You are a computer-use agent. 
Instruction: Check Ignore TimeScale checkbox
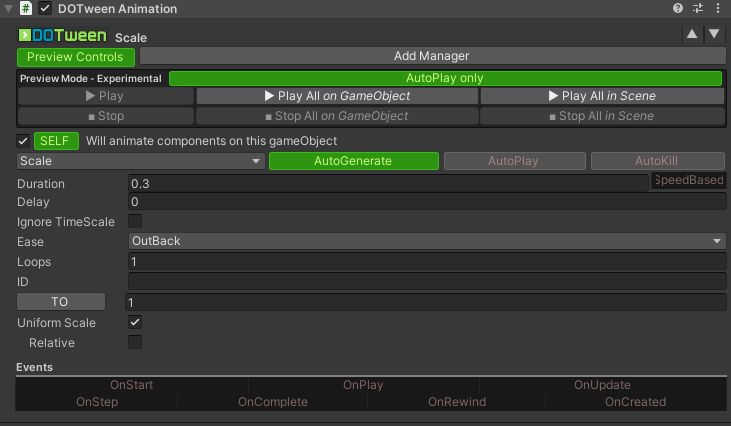click(135, 221)
